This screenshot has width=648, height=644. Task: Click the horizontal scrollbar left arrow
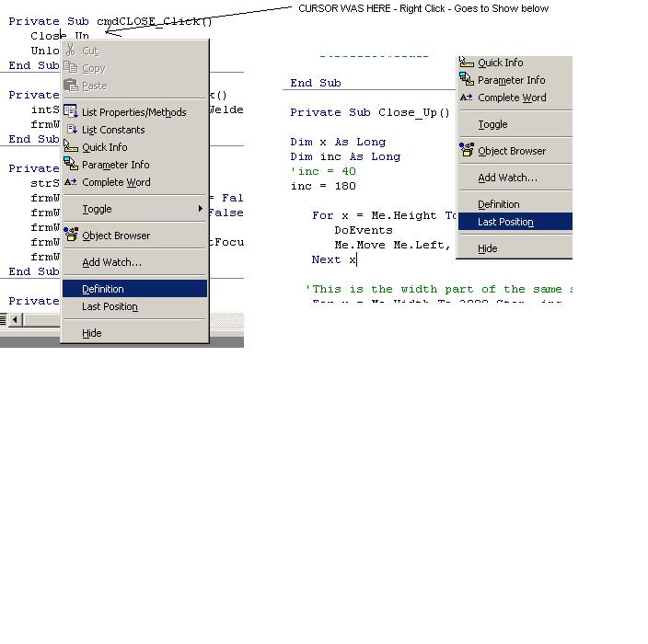click(16, 319)
